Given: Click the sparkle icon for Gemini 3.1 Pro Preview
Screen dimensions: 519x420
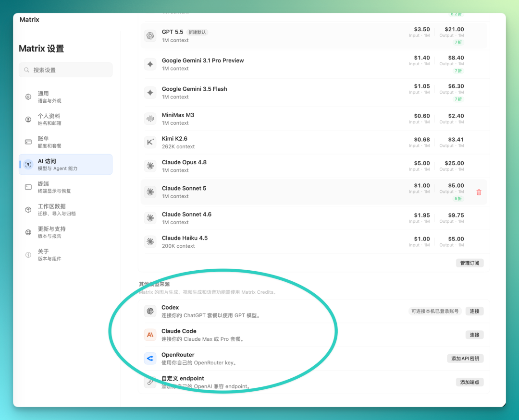Looking at the screenshot, I should pyautogui.click(x=150, y=64).
